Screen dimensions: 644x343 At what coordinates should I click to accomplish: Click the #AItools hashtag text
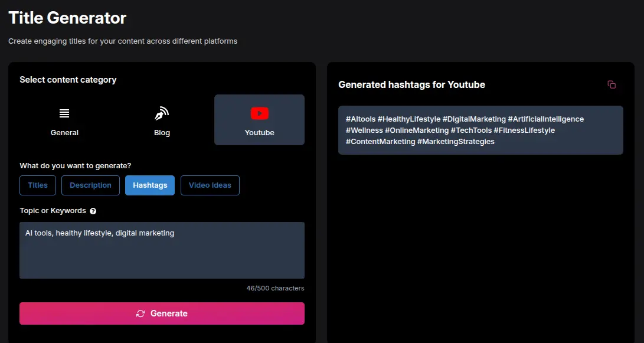360,119
